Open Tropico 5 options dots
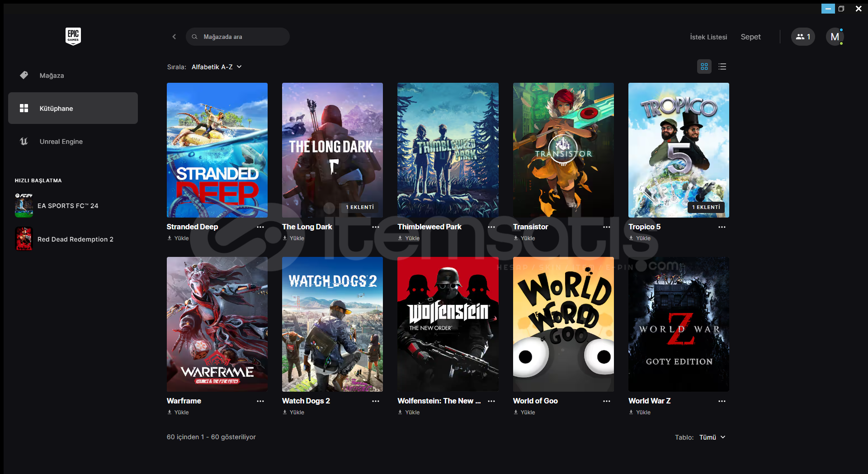Viewport: 868px width, 474px height. 722,227
